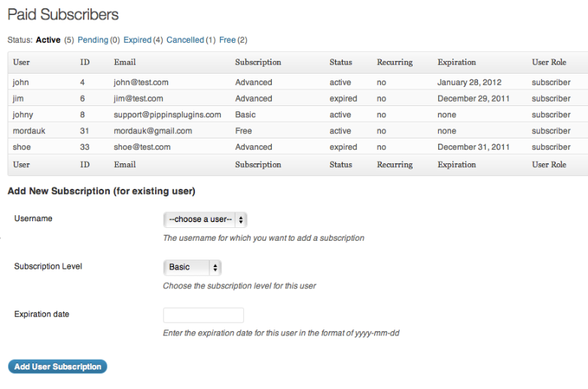Select the mordauk user row
This screenshot has width=588, height=389.
(x=297, y=131)
